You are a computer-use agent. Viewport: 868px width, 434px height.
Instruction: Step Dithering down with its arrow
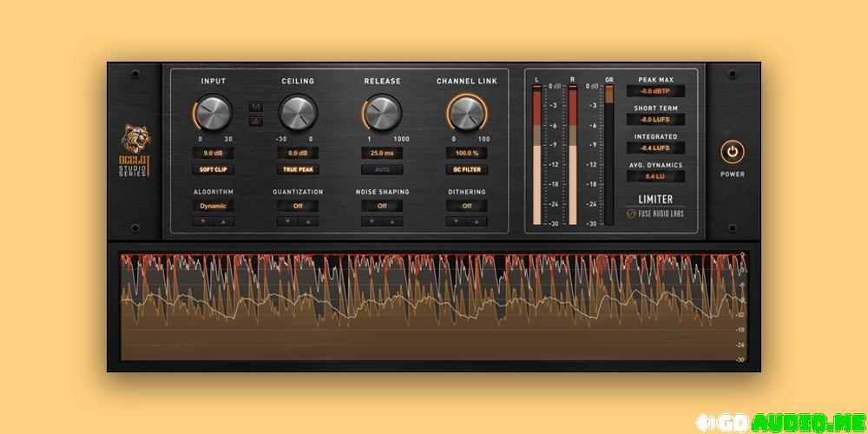point(457,221)
